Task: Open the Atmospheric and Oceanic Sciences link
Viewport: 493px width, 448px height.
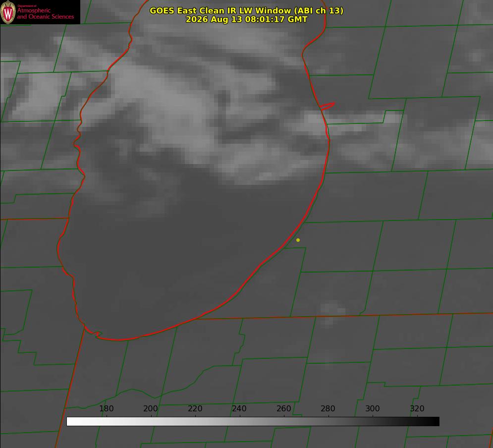Action: (x=46, y=13)
